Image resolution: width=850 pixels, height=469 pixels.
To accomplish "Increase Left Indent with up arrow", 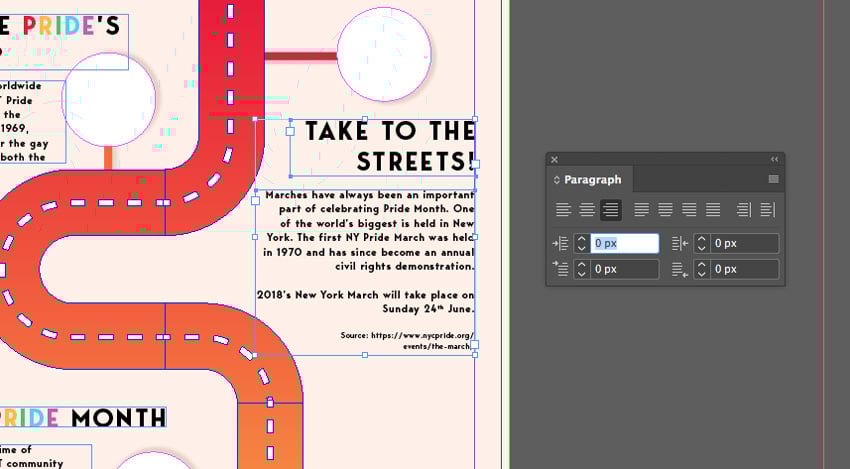I will pyautogui.click(x=582, y=239).
